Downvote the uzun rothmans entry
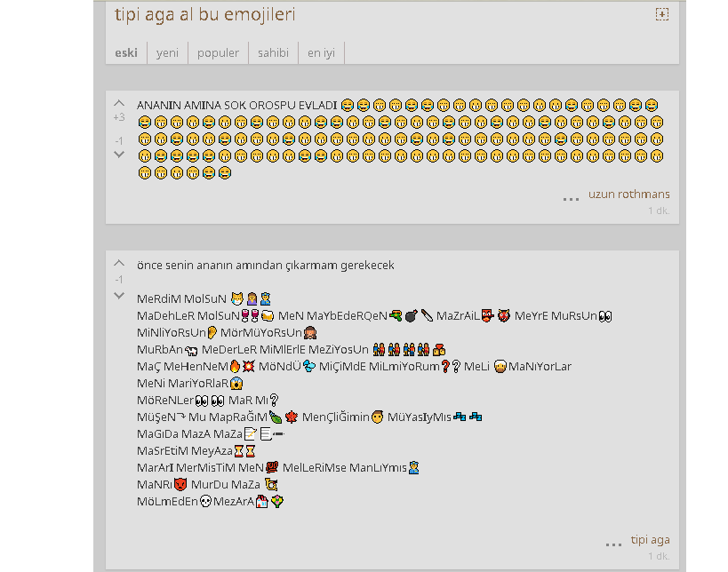The image size is (728, 572). tap(119, 155)
